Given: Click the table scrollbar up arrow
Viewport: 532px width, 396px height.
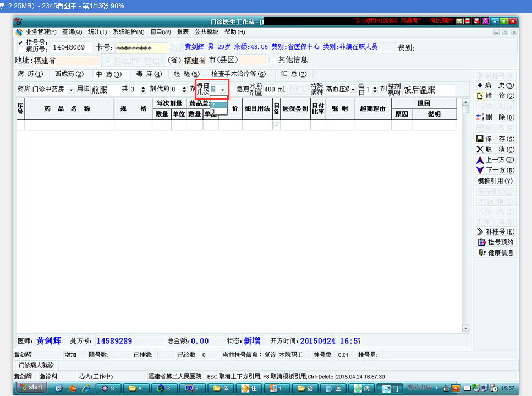Looking at the screenshot, I should [x=465, y=102].
